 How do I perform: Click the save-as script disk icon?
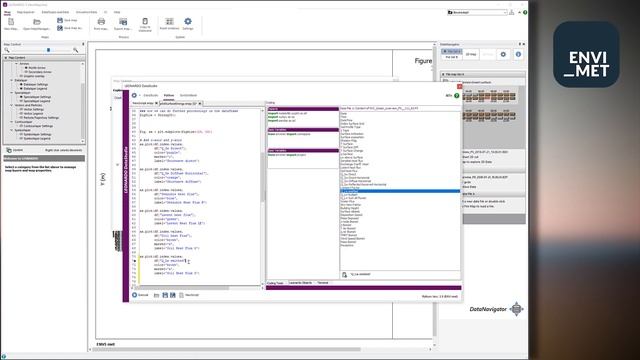(173, 295)
